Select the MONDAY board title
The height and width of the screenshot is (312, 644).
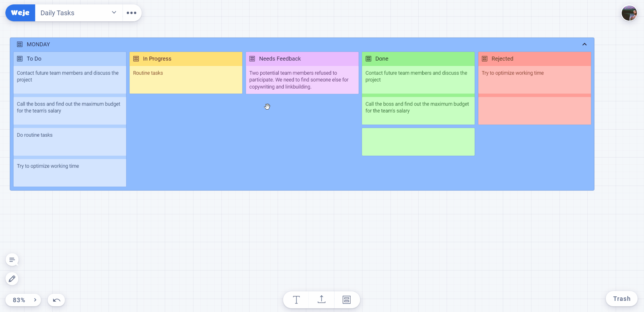click(x=38, y=44)
